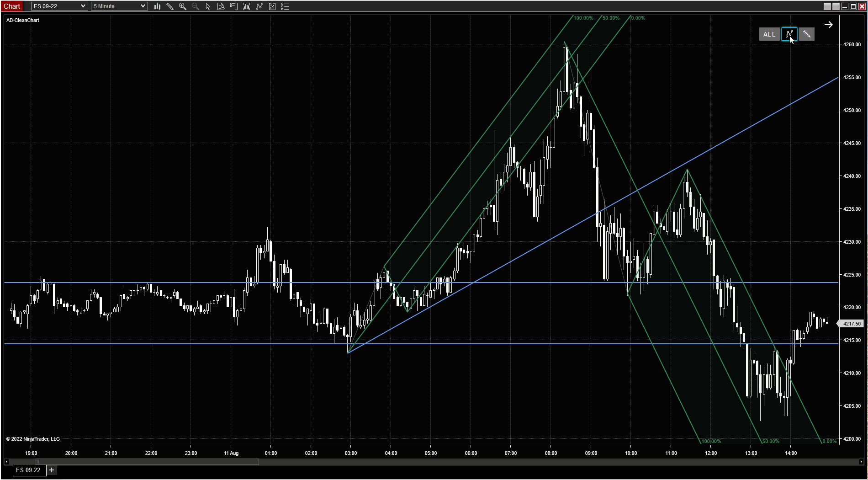Image resolution: width=868 pixels, height=480 pixels.
Task: Open the Drawing Tools pencil menu
Action: (170, 6)
